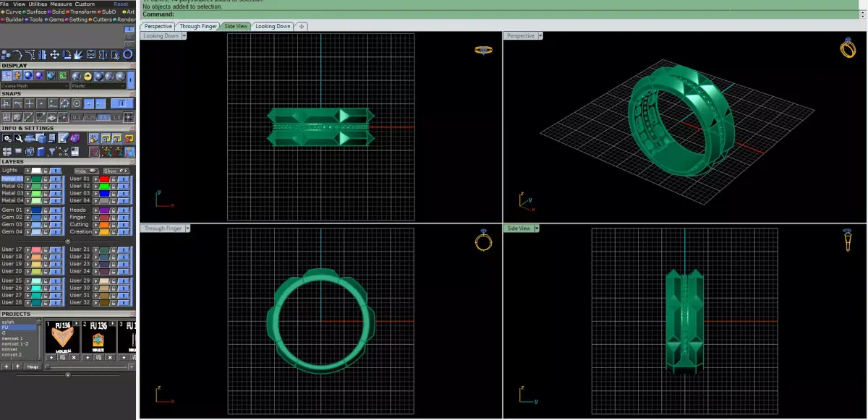Click the pencil notes icon
The width and height of the screenshot is (868, 420).
click(64, 137)
